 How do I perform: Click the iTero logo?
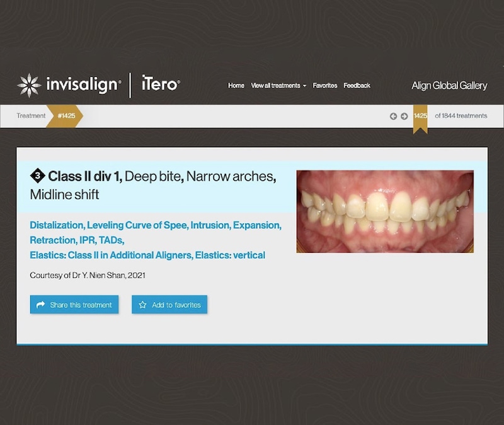coord(161,84)
